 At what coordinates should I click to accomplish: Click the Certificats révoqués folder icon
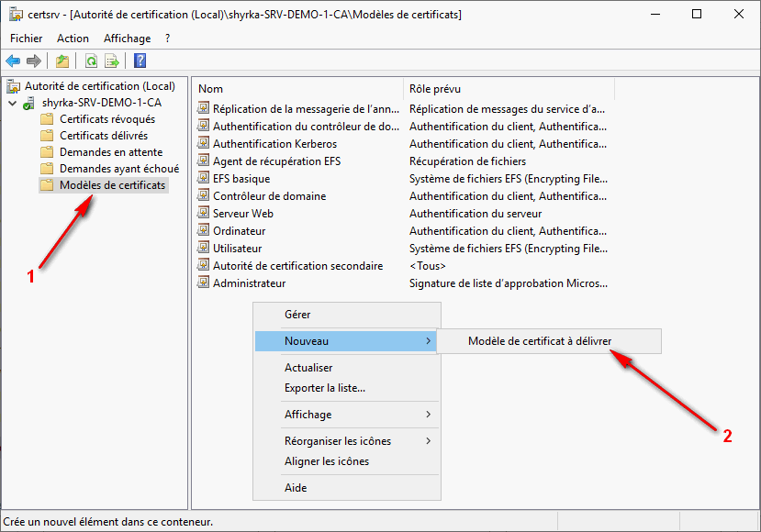tap(47, 119)
